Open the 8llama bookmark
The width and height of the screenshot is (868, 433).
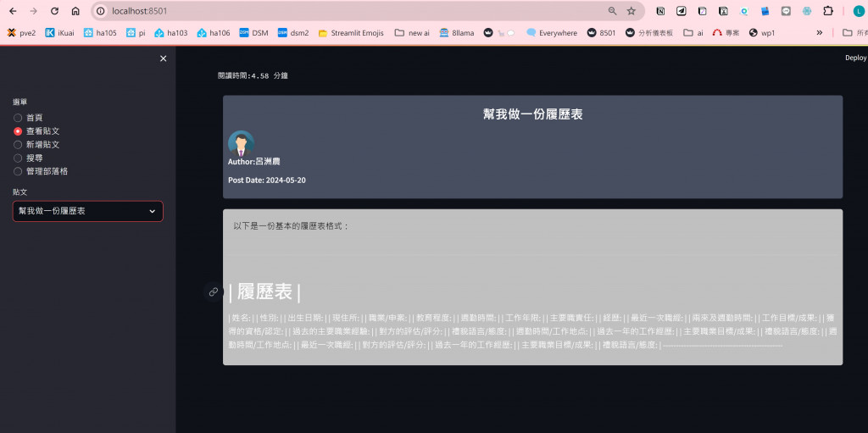(457, 33)
